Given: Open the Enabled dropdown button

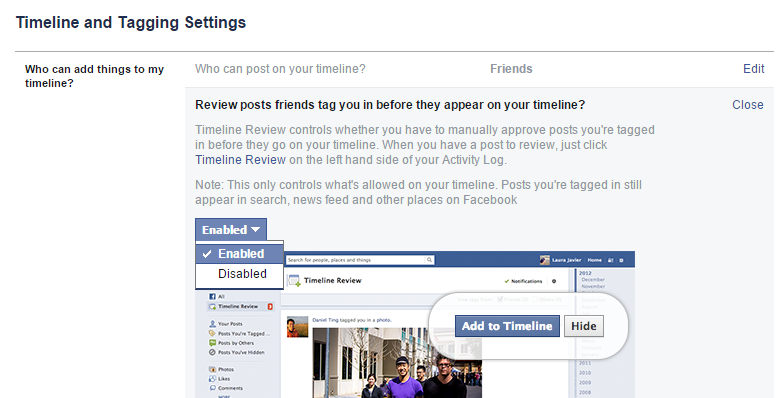Looking at the screenshot, I should click(x=231, y=230).
